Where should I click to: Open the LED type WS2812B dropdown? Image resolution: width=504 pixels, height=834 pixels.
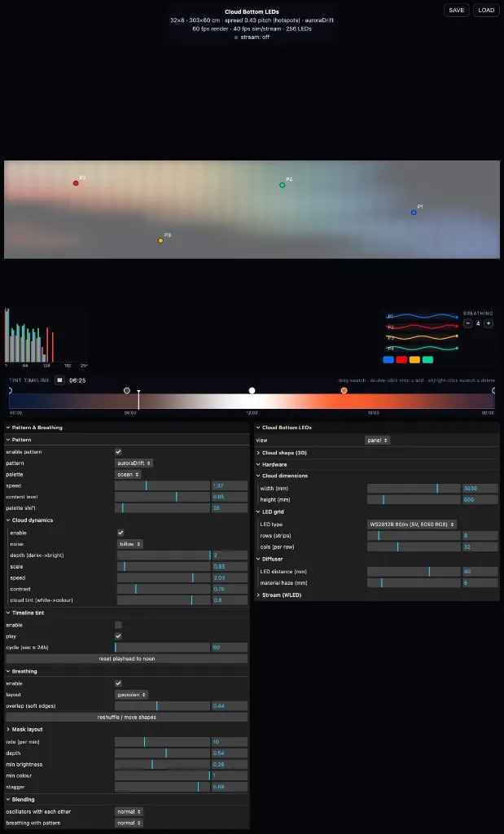411,525
